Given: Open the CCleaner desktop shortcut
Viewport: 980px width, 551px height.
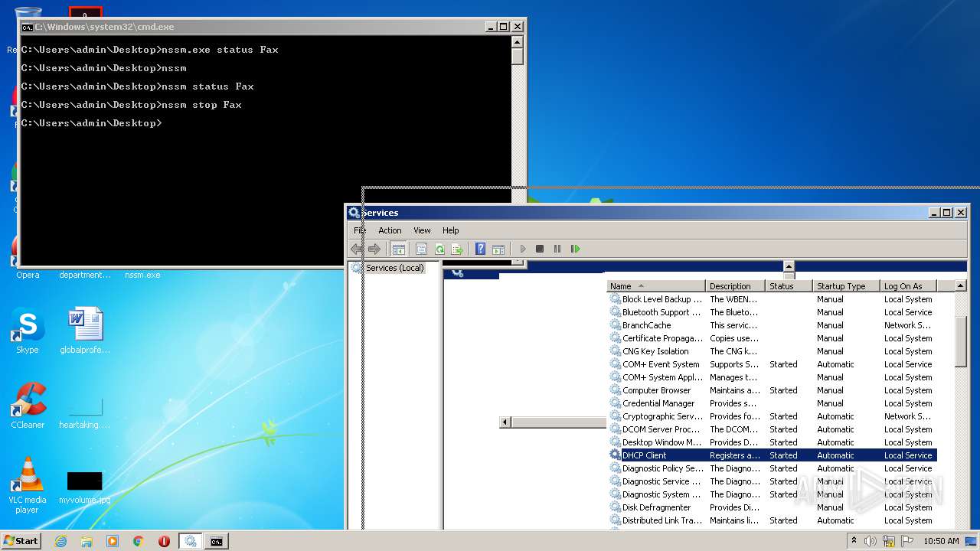Looking at the screenshot, I should (28, 406).
